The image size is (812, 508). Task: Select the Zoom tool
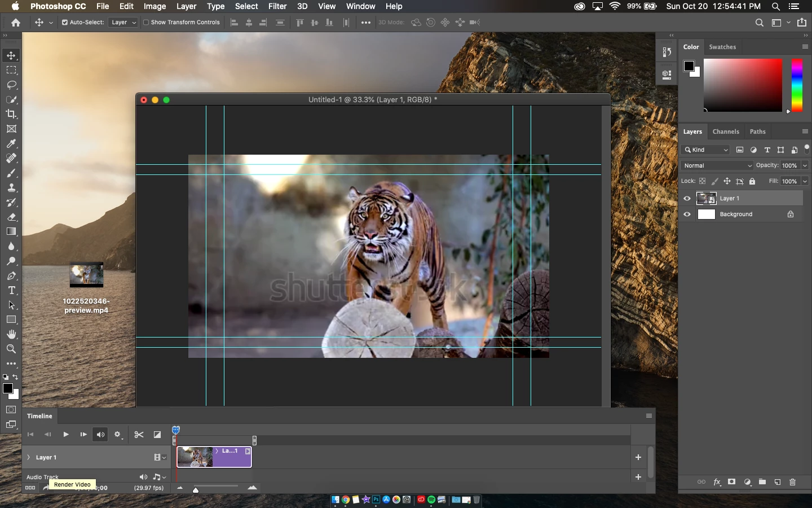pyautogui.click(x=11, y=349)
